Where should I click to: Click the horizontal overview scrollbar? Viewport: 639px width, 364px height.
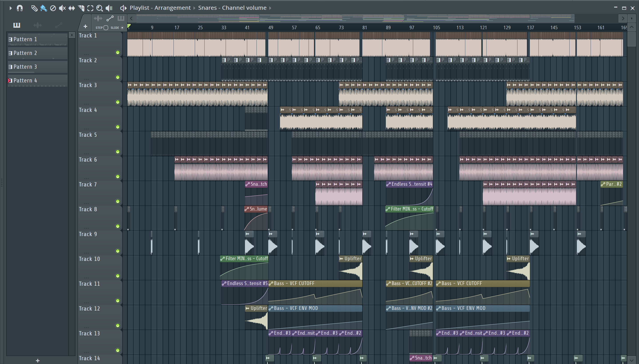click(x=355, y=18)
